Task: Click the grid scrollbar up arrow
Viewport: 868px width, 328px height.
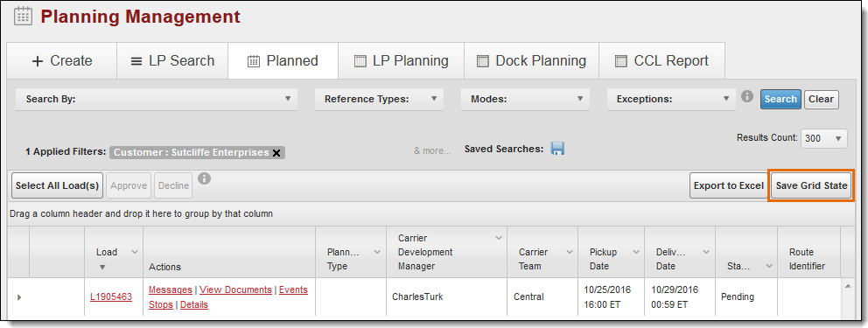Action: (x=847, y=286)
